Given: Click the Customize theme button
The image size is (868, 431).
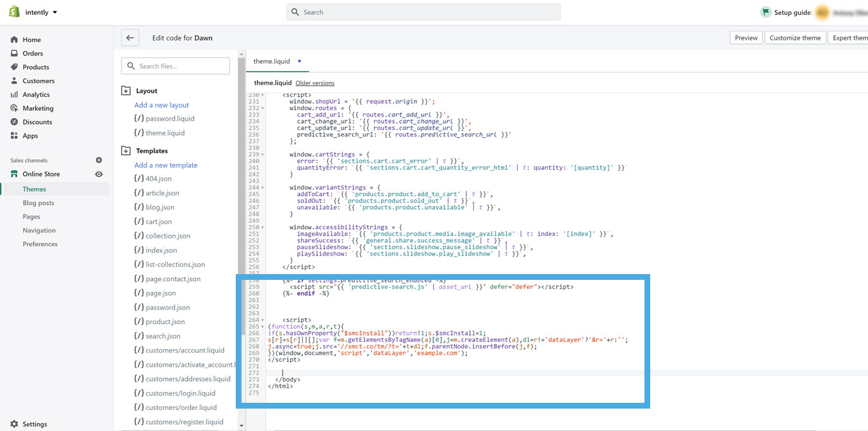Looking at the screenshot, I should click(x=795, y=38).
